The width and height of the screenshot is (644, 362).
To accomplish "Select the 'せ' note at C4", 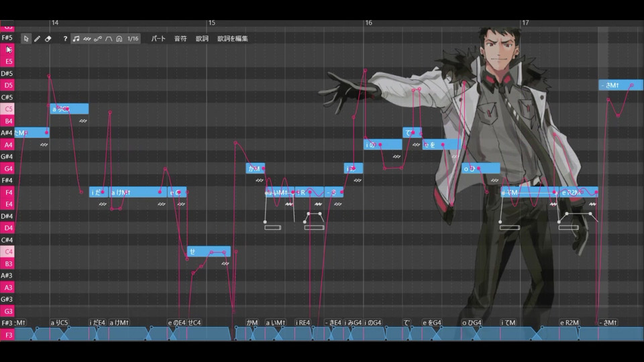I will pyautogui.click(x=209, y=251).
